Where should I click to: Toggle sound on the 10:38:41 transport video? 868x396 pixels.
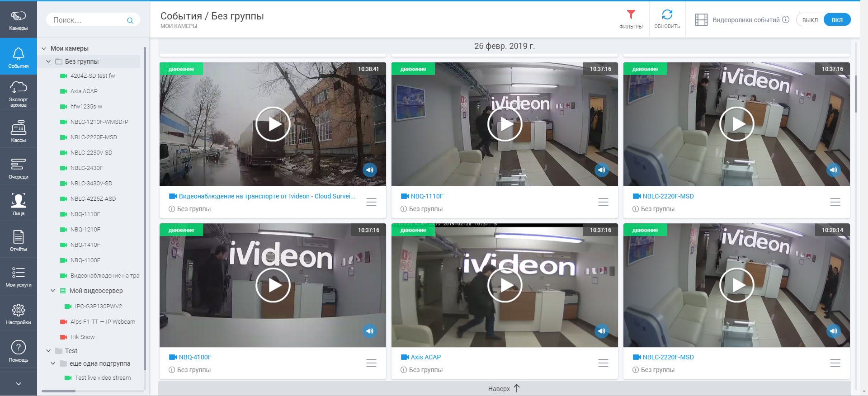click(370, 170)
